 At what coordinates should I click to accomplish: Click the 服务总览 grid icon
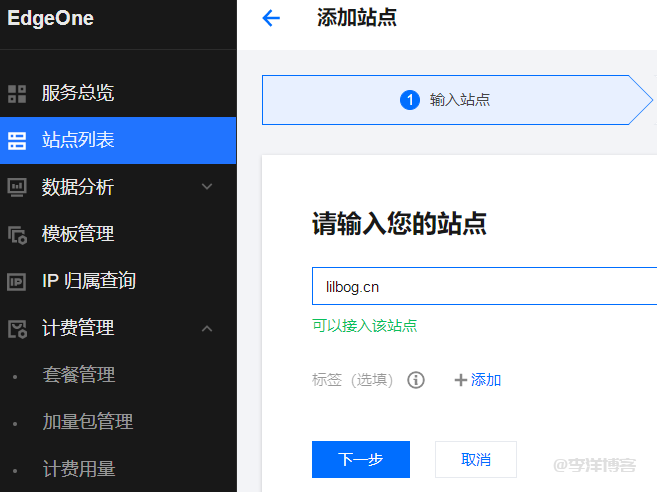[17, 94]
